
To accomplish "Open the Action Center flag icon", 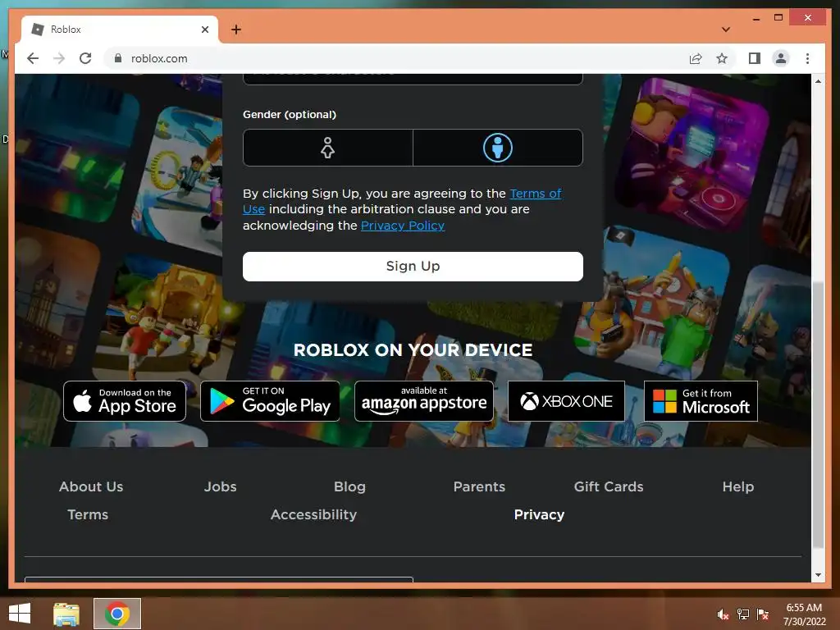I will pyautogui.click(x=762, y=614).
